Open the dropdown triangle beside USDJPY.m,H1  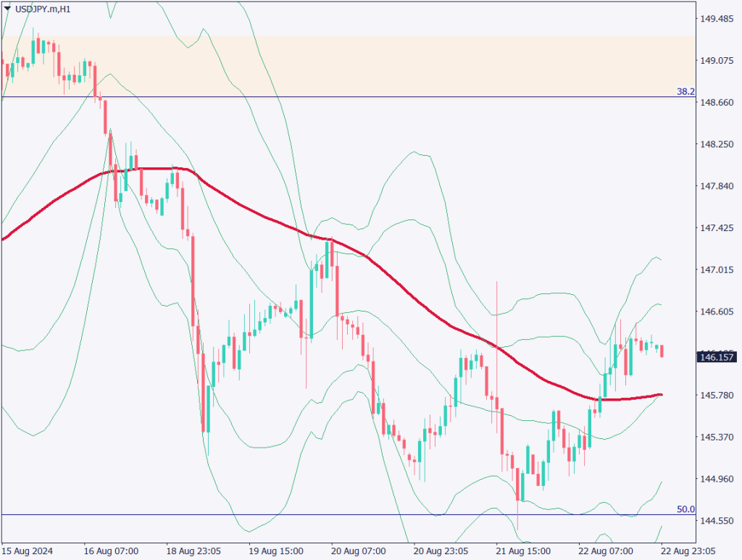7,9
